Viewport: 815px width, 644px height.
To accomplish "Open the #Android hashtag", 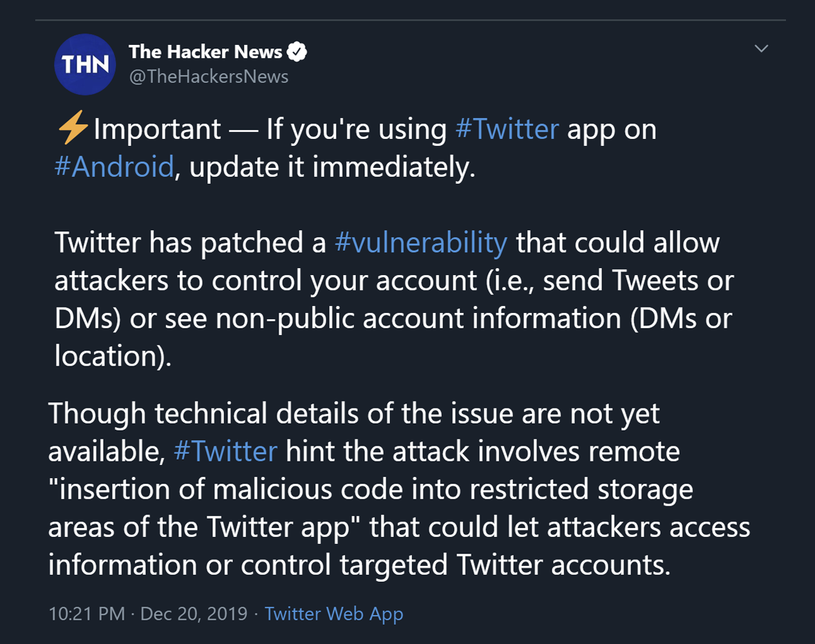I will [x=114, y=167].
